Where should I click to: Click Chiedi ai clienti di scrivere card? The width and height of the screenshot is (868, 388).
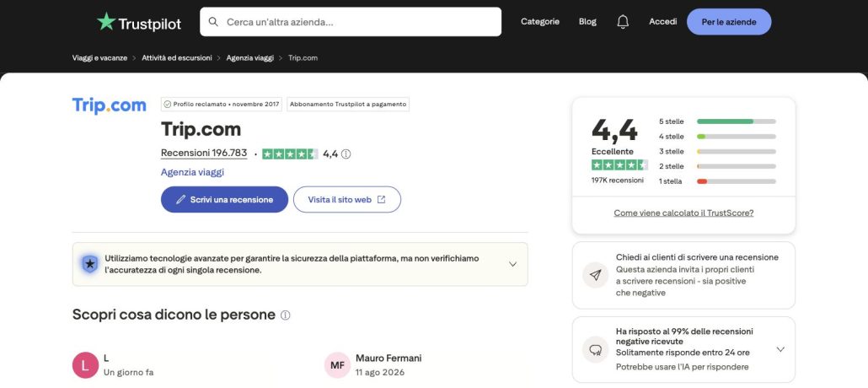click(x=683, y=275)
